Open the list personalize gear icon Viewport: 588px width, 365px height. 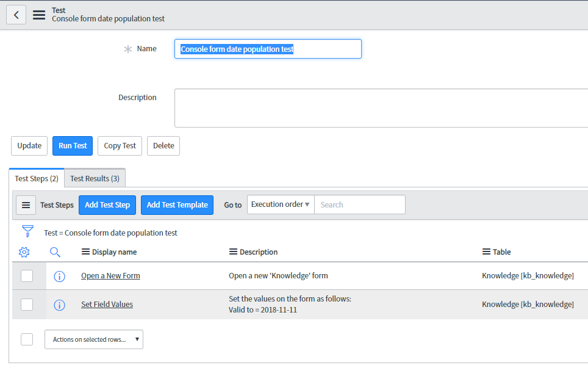[24, 252]
